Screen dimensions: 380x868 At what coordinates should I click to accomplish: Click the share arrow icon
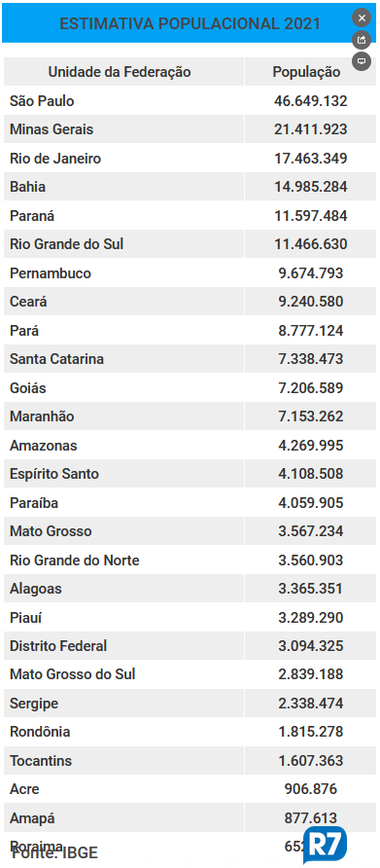[x=362, y=39]
